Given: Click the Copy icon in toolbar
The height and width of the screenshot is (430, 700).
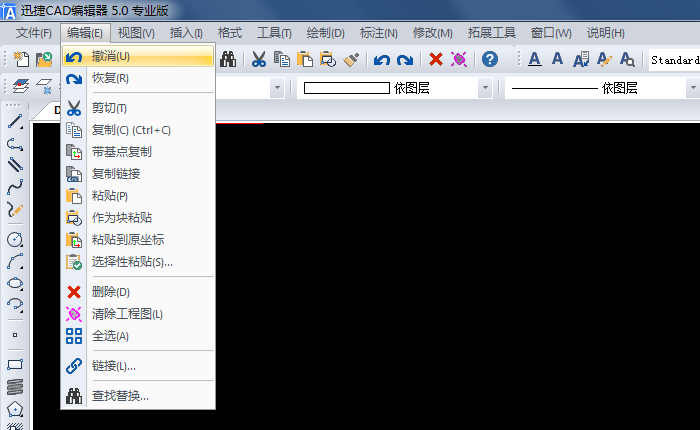Looking at the screenshot, I should (x=282, y=59).
